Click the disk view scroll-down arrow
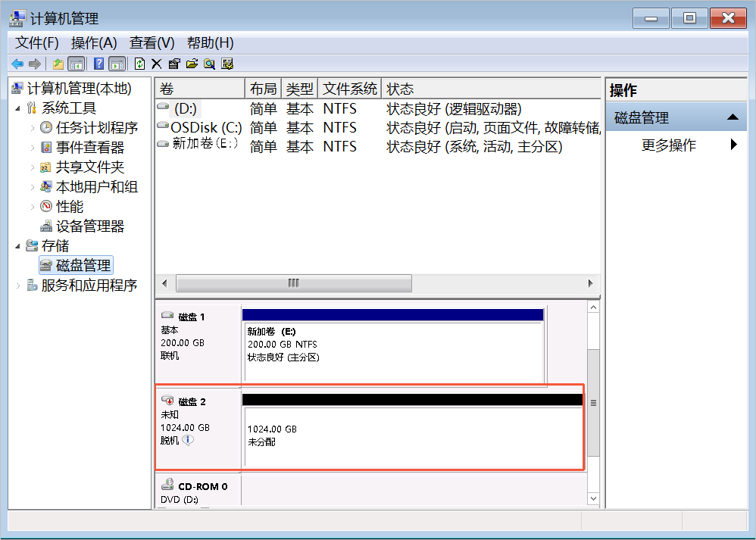 click(594, 498)
